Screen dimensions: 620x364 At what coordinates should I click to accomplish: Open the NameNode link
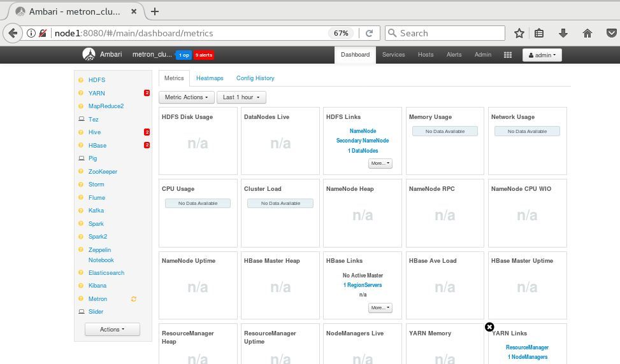363,130
